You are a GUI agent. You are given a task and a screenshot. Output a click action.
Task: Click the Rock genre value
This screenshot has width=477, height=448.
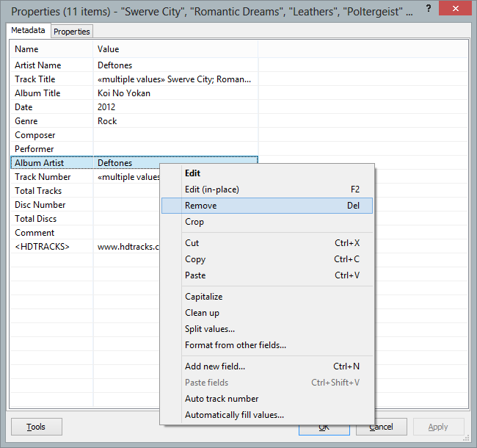pos(107,121)
